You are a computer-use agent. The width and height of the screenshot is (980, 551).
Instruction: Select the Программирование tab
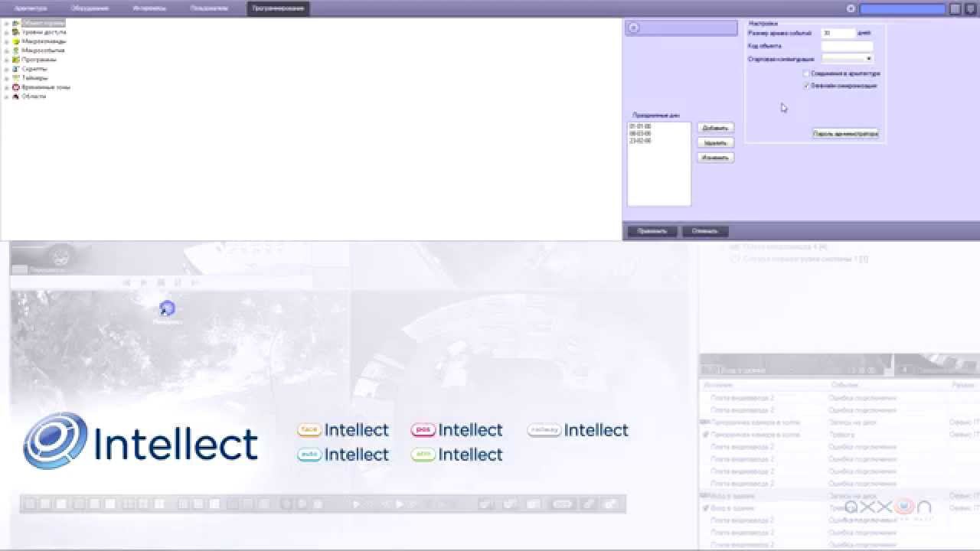[x=279, y=8]
